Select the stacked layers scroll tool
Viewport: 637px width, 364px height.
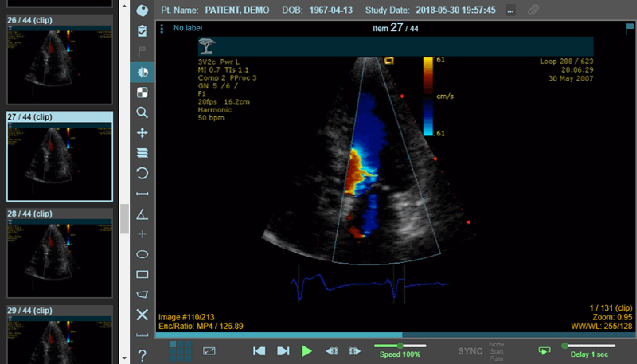pyautogui.click(x=142, y=153)
